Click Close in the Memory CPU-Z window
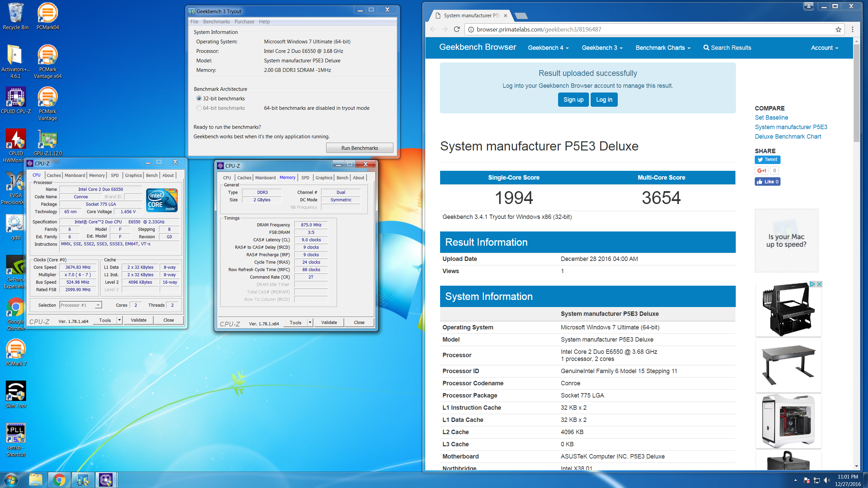 [x=359, y=323]
